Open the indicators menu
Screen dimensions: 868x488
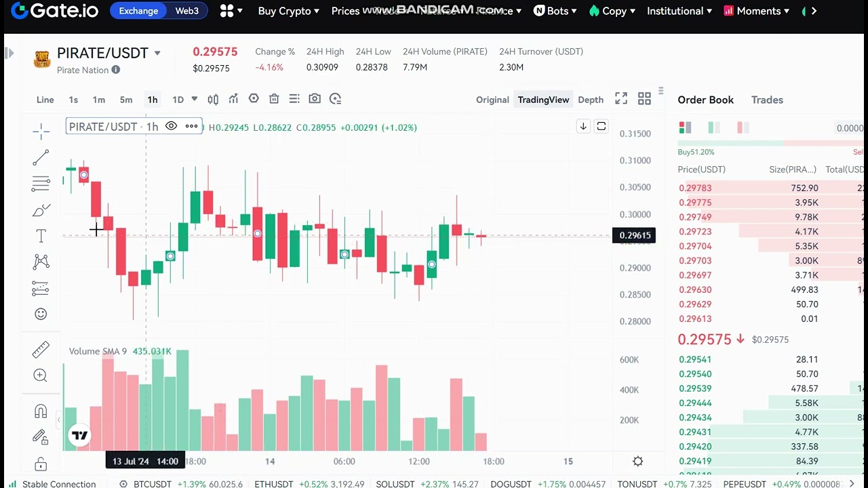pyautogui.click(x=233, y=99)
